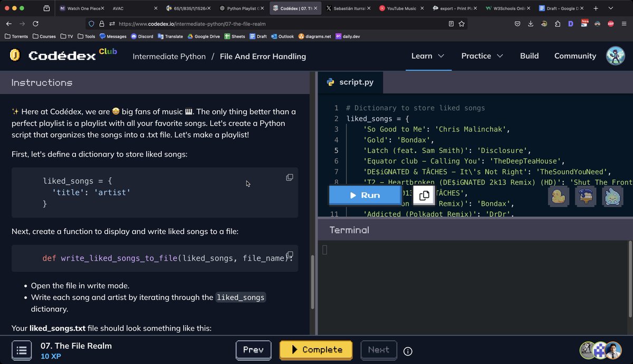Copy the write_liked_songs_to_file function snippet

pyautogui.click(x=290, y=255)
